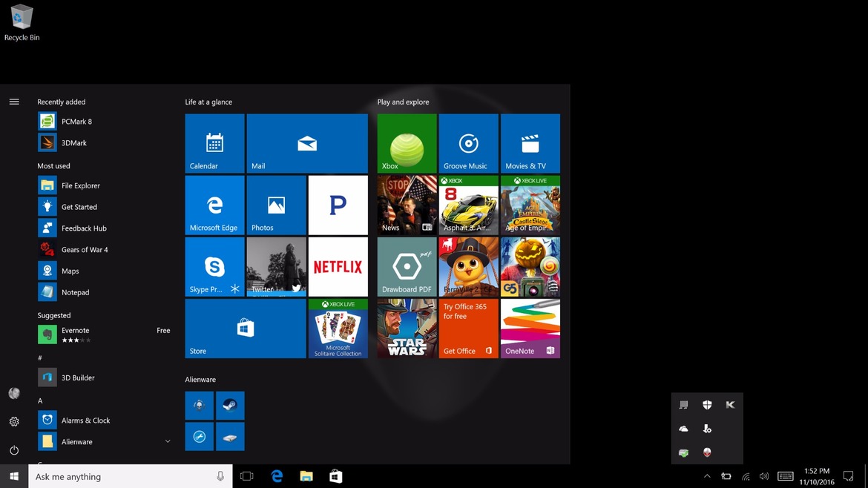Click the Ask me anything search box
The image size is (868, 488).
click(131, 476)
